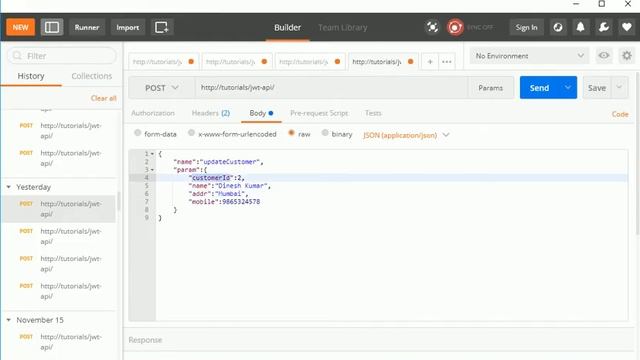Click the Save button
This screenshot has width=640, height=360.
point(597,88)
